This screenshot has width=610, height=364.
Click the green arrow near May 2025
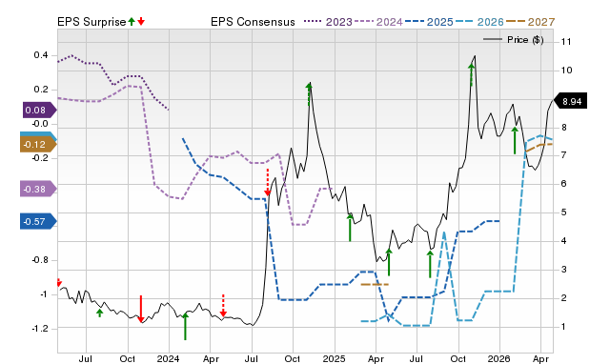(x=389, y=262)
